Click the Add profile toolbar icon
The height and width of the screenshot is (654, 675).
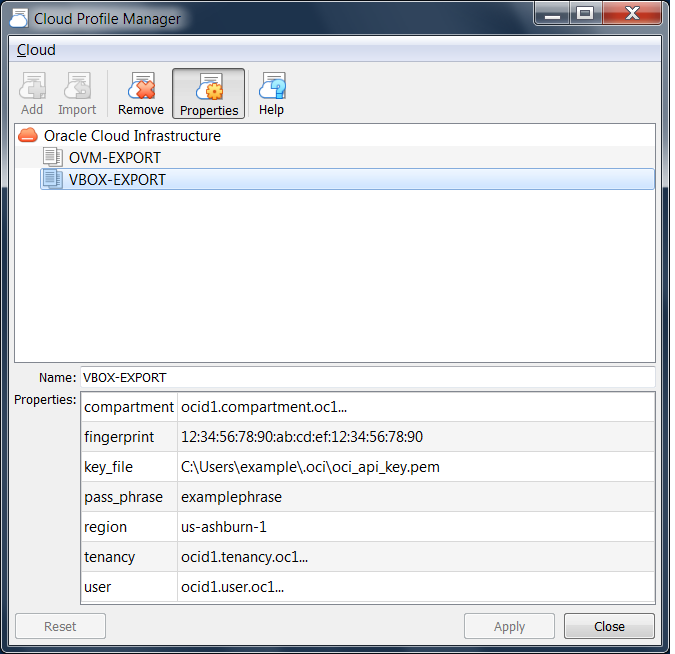(x=32, y=93)
